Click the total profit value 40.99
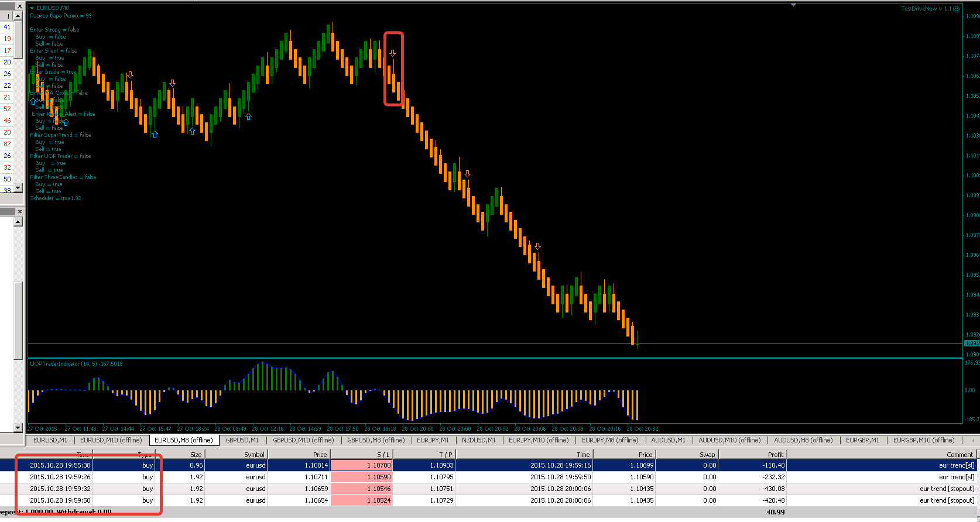 [775, 512]
